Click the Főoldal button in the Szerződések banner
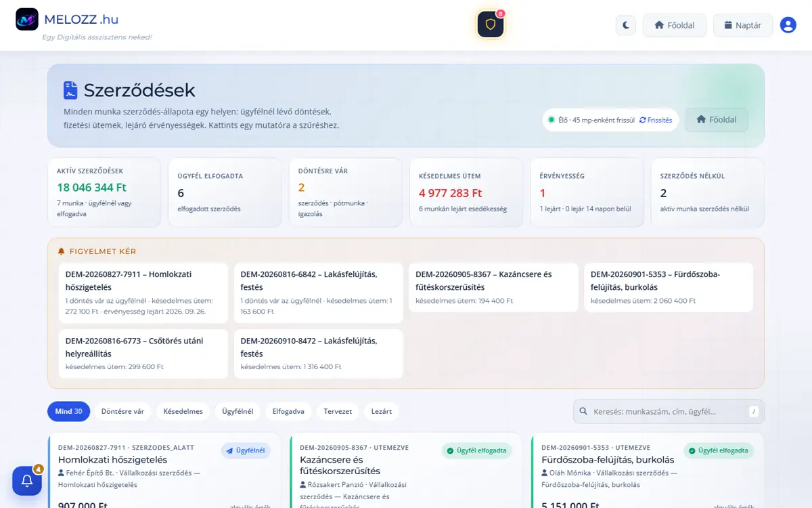812x508 pixels. tap(717, 120)
